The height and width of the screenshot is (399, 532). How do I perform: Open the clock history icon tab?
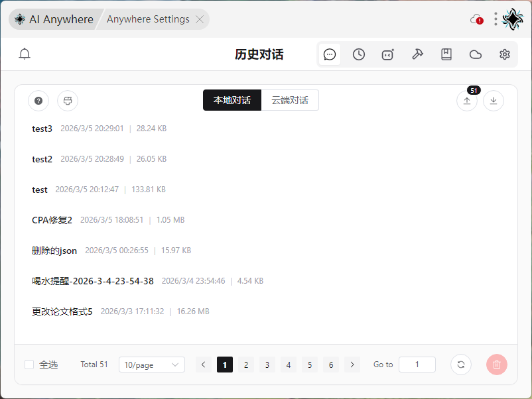click(359, 54)
